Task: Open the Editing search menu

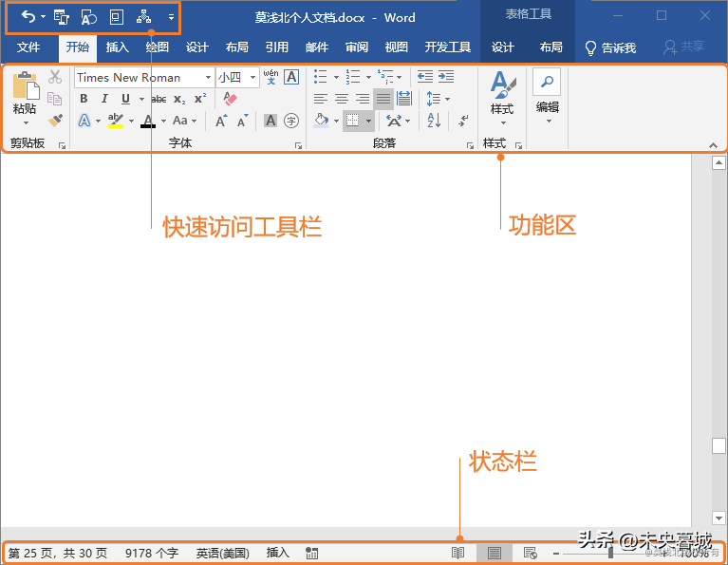Action: (x=548, y=97)
